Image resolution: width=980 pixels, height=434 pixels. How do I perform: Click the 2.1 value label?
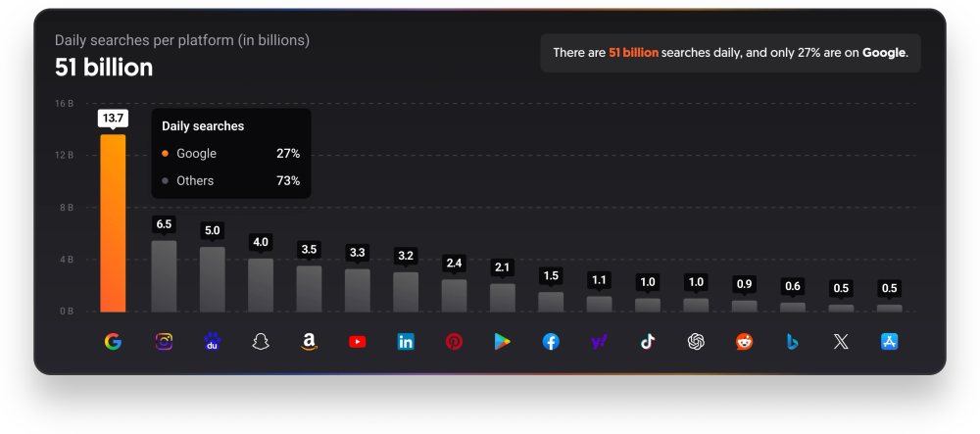(503, 267)
